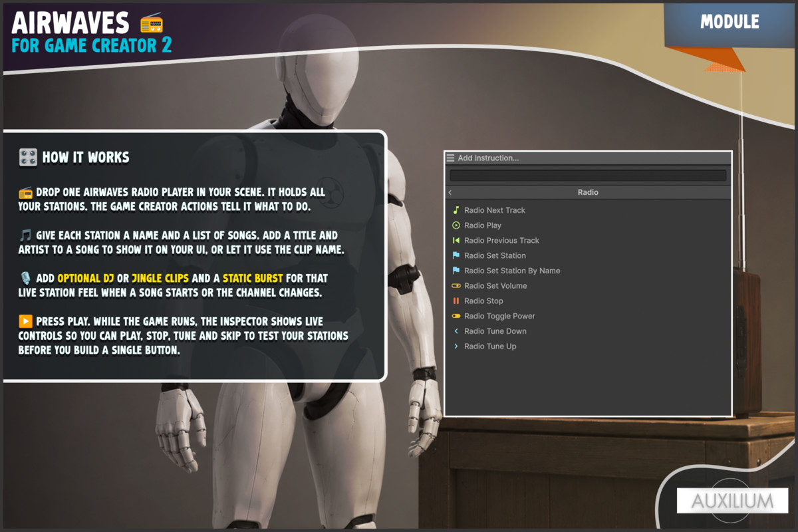Click the Radio category header
This screenshot has width=798, height=532.
(x=588, y=192)
